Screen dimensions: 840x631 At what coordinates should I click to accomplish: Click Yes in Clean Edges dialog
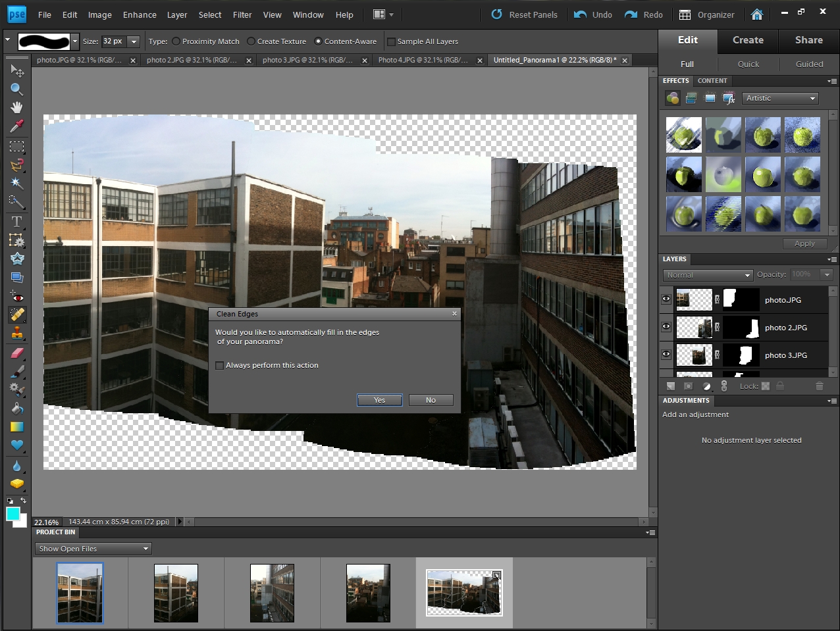[x=379, y=400]
